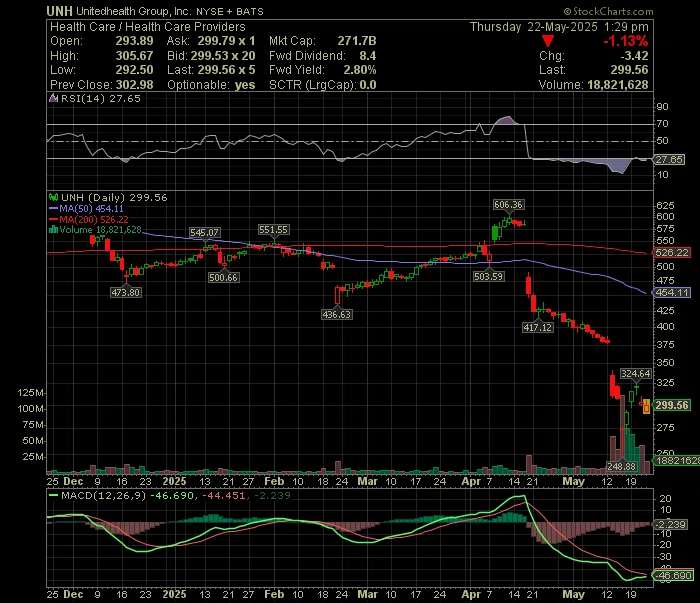Image resolution: width=700 pixels, height=603 pixels.
Task: Click the High value 305.67
Action: point(134,56)
